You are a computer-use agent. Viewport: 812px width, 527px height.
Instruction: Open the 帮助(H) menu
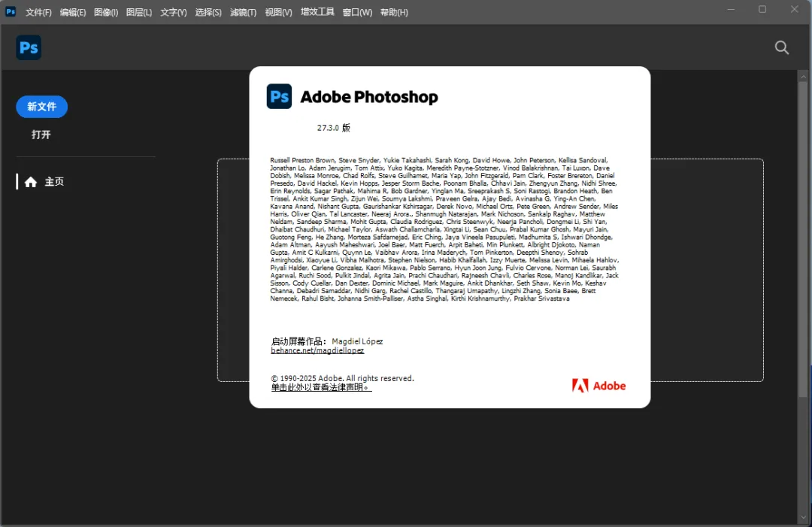[x=394, y=12]
